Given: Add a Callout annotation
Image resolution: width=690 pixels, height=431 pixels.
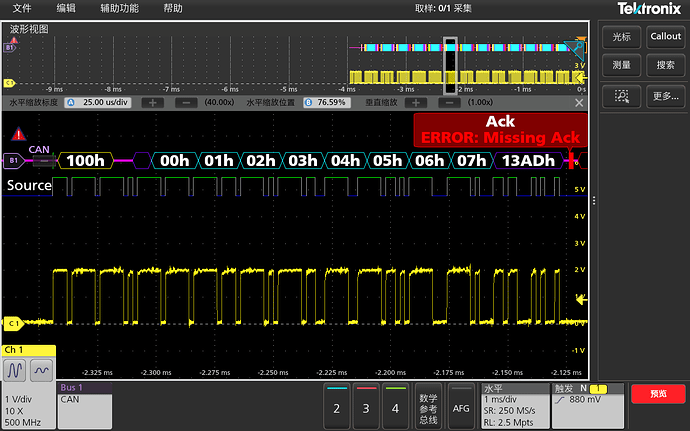Looking at the screenshot, I should click(665, 36).
